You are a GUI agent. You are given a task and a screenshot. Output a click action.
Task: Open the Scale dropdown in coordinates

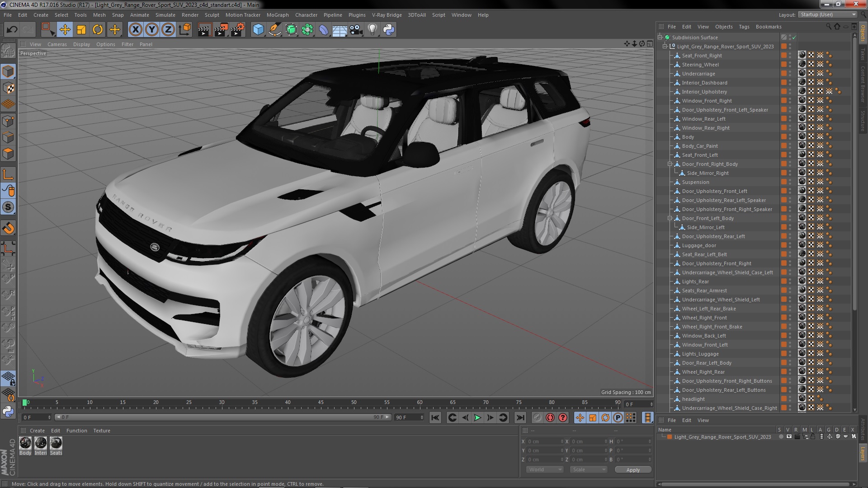588,469
